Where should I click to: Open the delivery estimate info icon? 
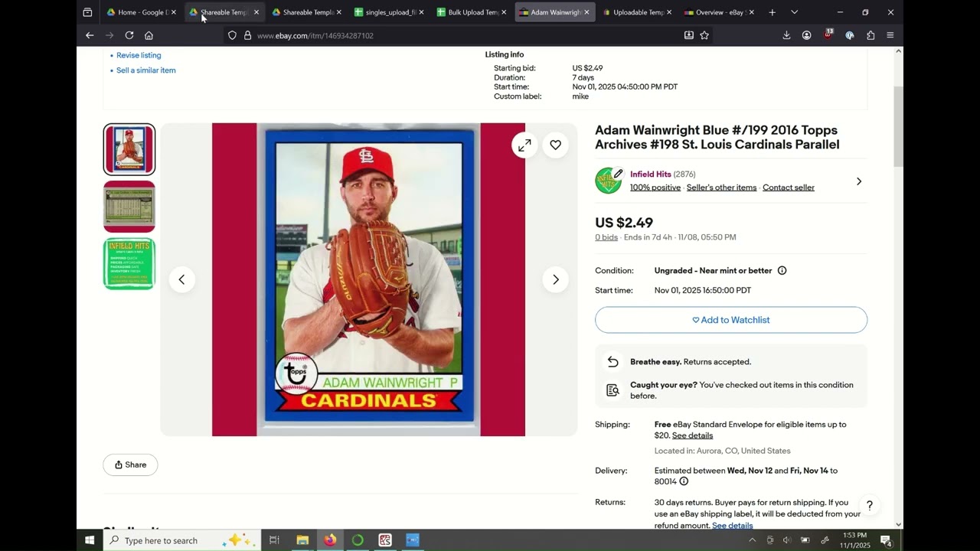point(684,481)
